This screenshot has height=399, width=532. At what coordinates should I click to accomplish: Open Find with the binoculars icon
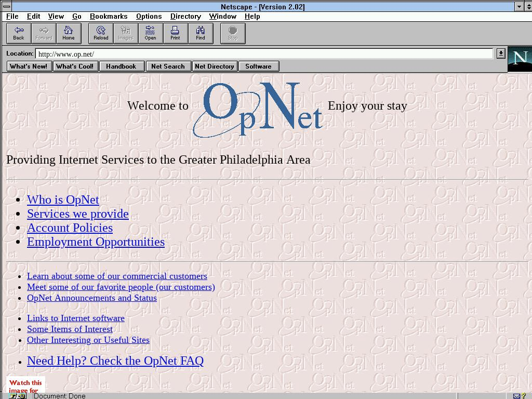(x=200, y=33)
